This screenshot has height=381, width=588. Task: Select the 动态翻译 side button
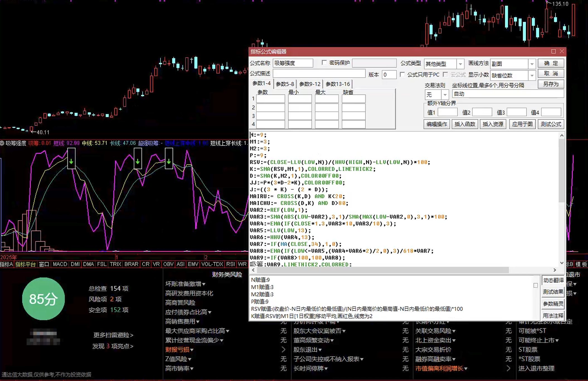pos(553,280)
